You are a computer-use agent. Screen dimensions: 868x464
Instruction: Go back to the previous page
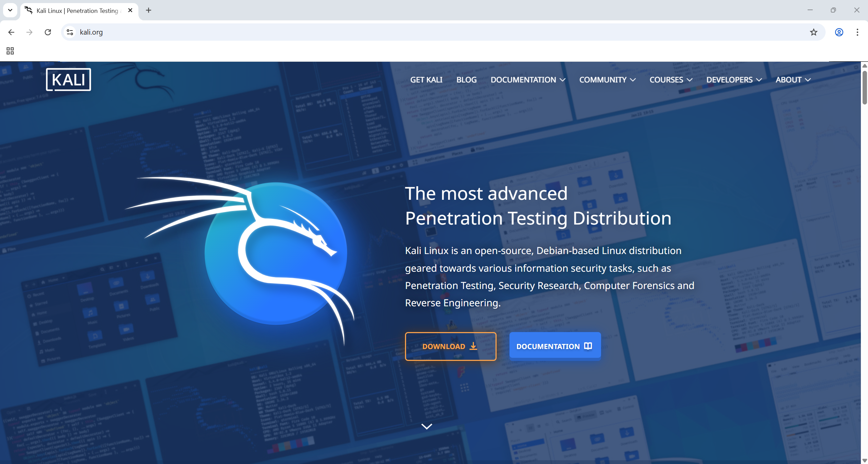point(11,32)
